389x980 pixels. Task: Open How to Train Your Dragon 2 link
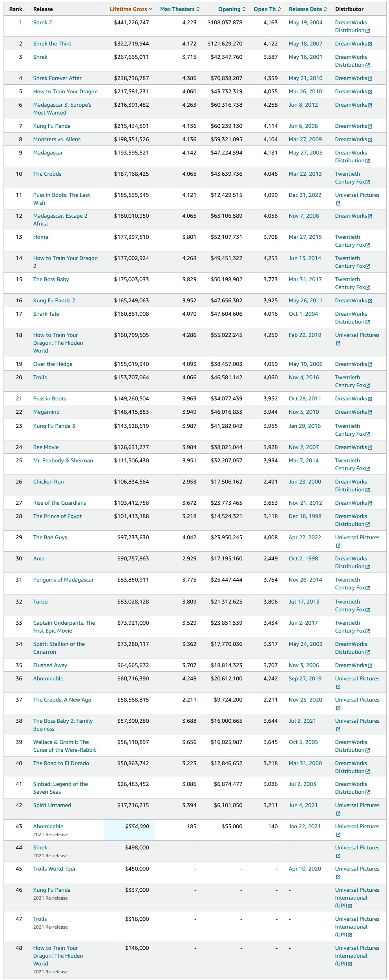coord(66,262)
